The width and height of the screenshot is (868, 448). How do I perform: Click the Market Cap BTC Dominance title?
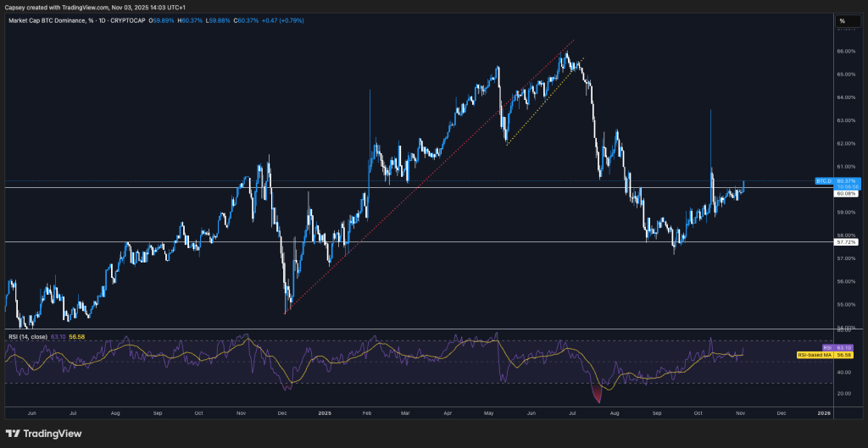pyautogui.click(x=48, y=20)
